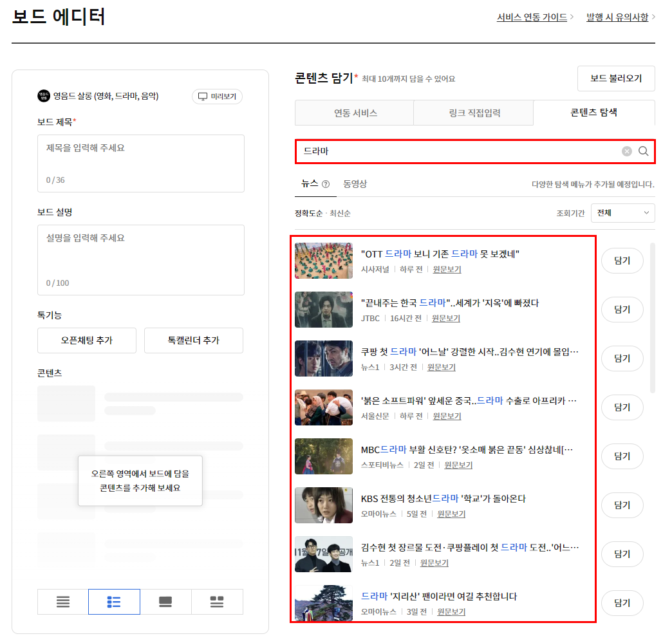Open 원문보기 for 오마이뉴스 3일 전 article

[451, 611]
